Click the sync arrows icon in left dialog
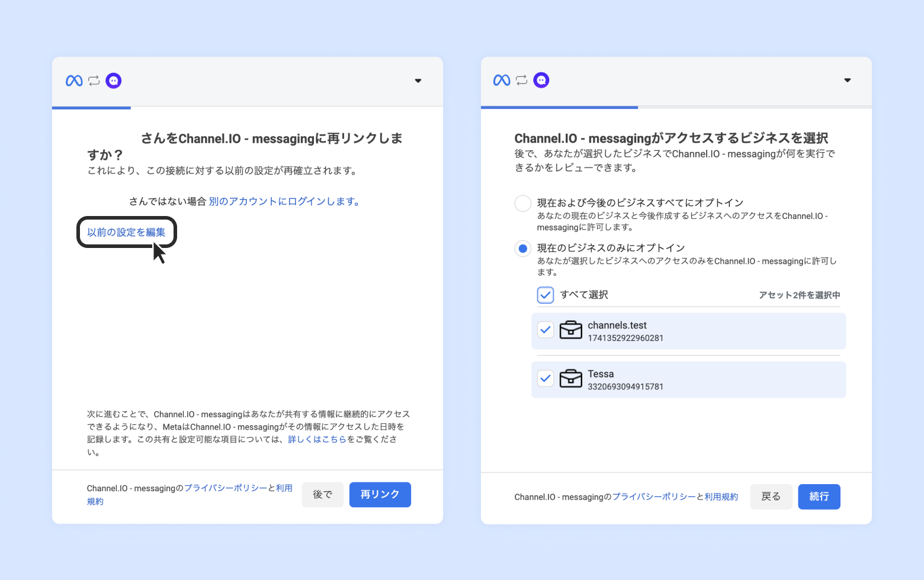This screenshot has width=924, height=580. point(94,80)
